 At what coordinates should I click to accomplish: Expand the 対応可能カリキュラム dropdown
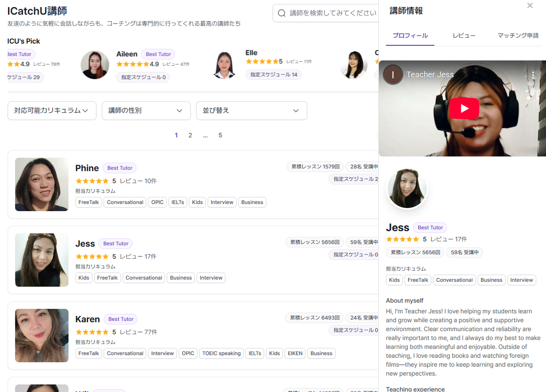tap(52, 111)
